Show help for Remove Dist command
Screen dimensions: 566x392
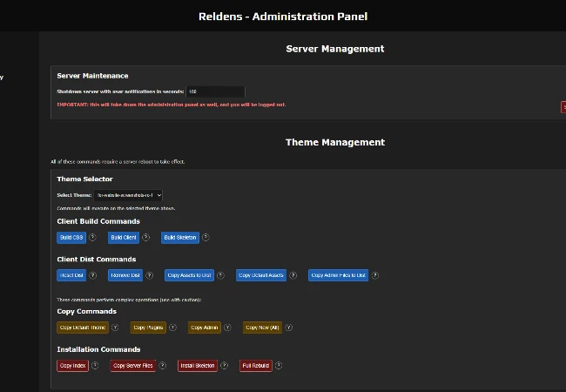[149, 275]
